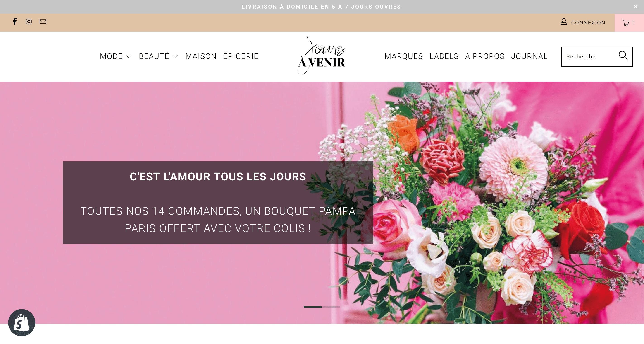
Task: Click the Jours à Venir logo
Action: [322, 56]
